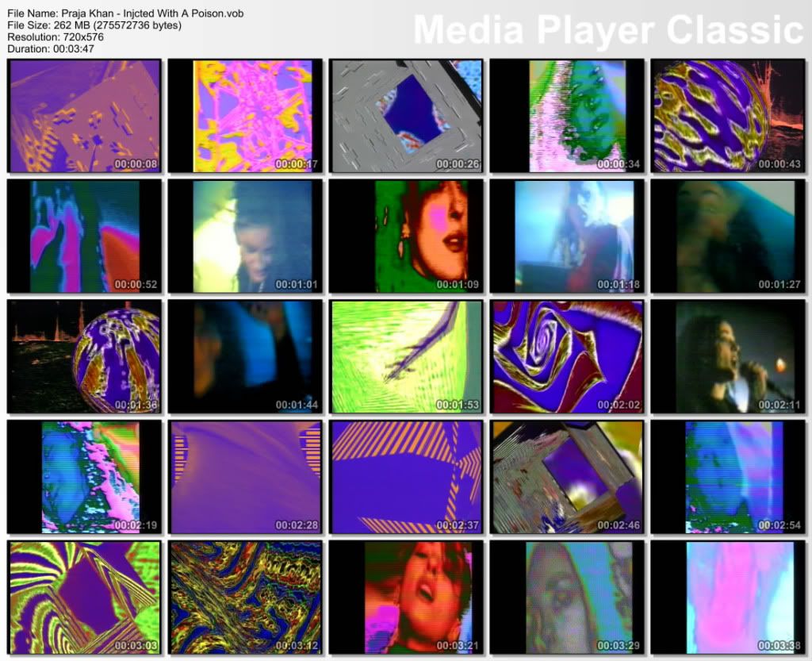Viewport: 812px width, 661px height.
Task: Pick the face close-up at 00:01:09
Action: [407, 236]
